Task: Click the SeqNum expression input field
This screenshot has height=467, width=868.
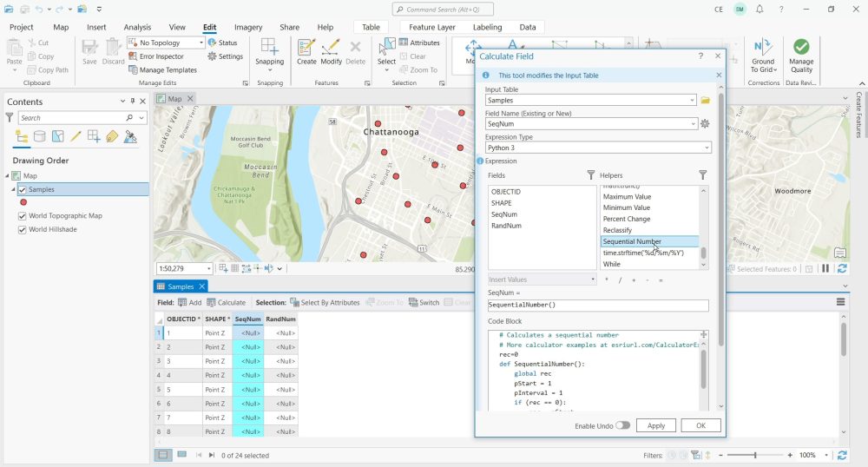Action: click(x=598, y=305)
